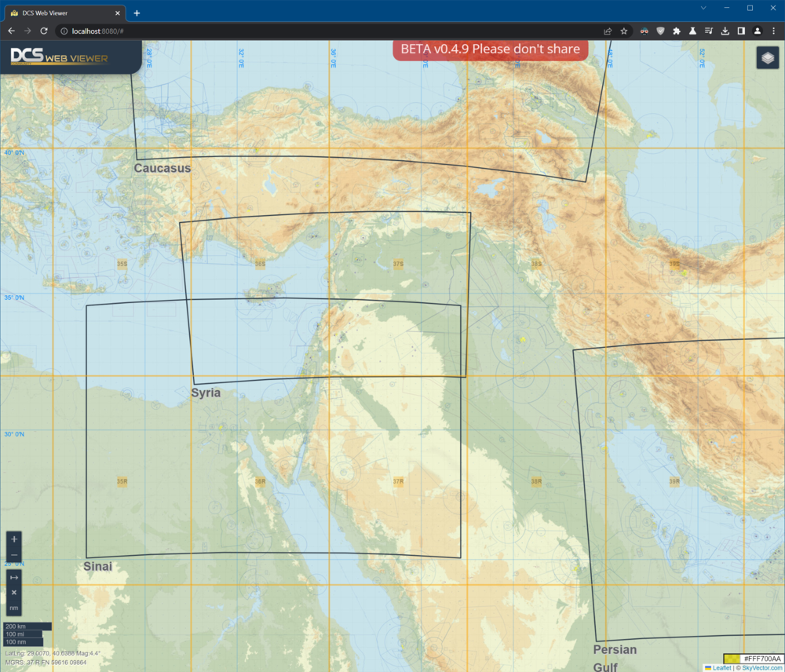This screenshot has width=785, height=672.
Task: Toggle the nm measurement unit button
Action: [x=14, y=608]
